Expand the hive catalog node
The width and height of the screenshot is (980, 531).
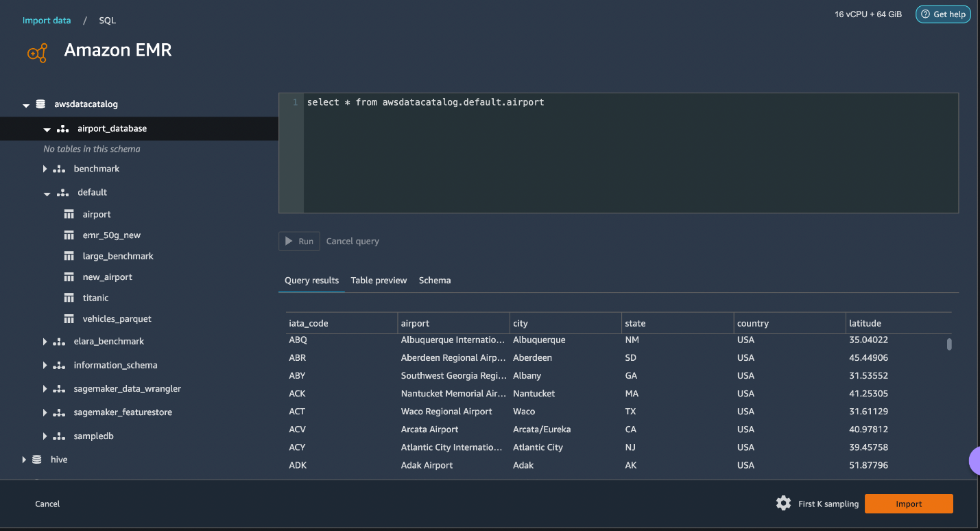point(24,460)
